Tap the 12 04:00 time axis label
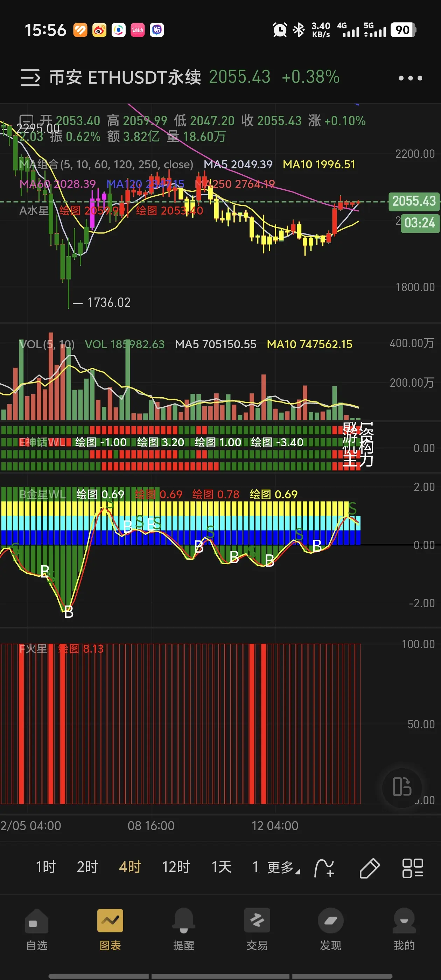Image resolution: width=441 pixels, height=980 pixels. pyautogui.click(x=275, y=826)
